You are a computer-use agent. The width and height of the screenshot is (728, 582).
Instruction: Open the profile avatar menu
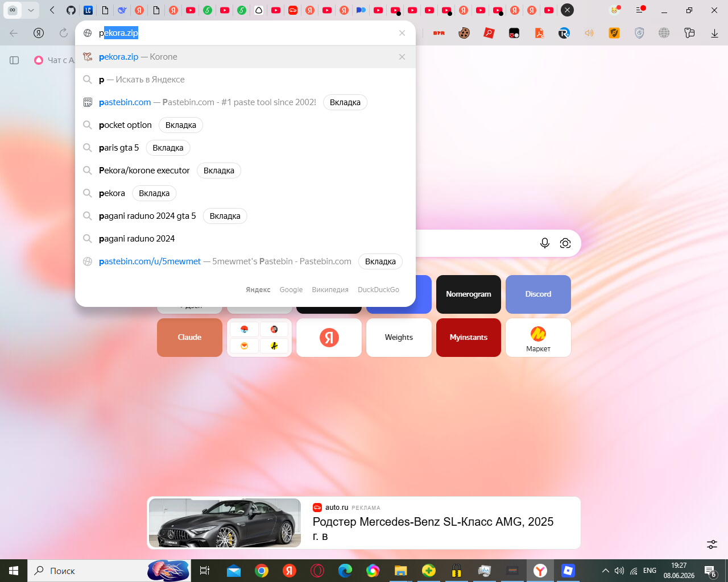tap(614, 10)
